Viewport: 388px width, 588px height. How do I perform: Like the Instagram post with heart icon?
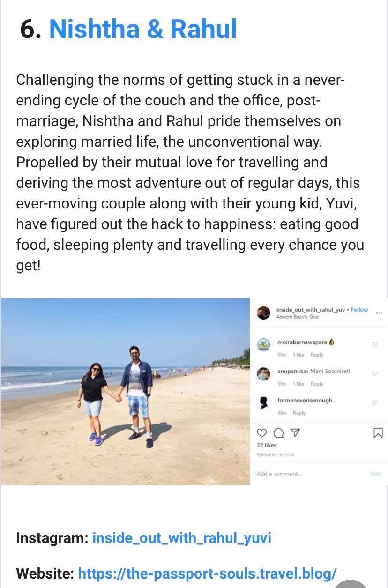262,434
